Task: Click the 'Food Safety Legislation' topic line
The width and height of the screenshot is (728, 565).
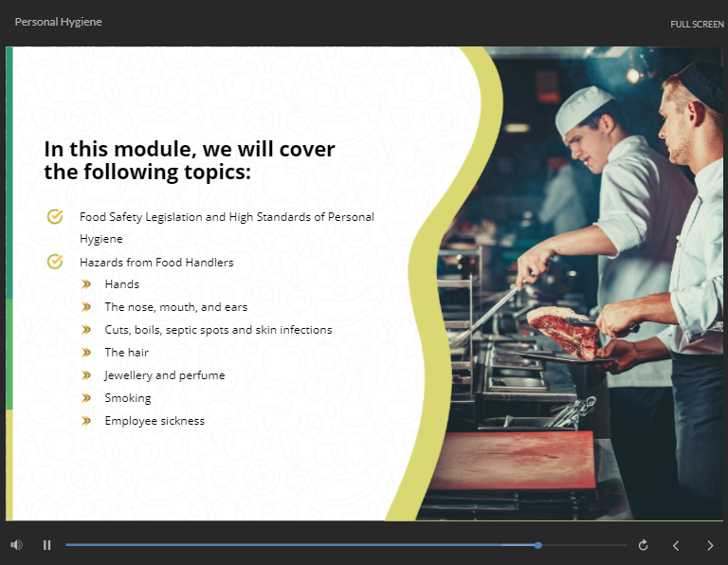Action: pos(227,228)
